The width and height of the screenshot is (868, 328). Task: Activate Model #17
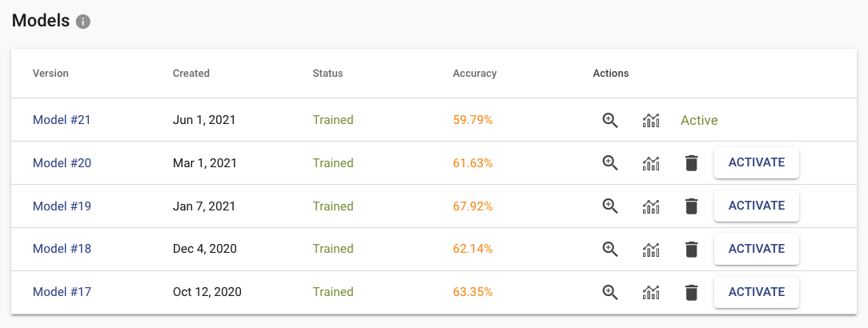click(x=756, y=292)
